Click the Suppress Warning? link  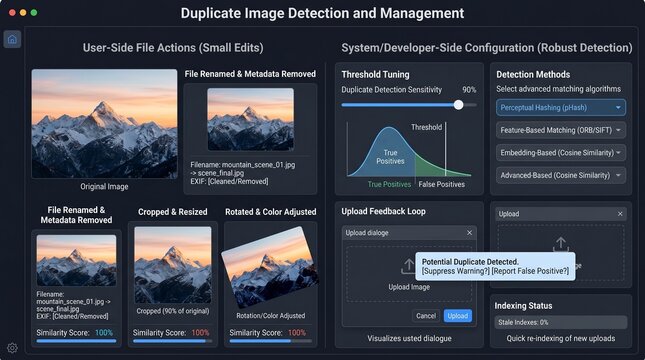[455, 271]
